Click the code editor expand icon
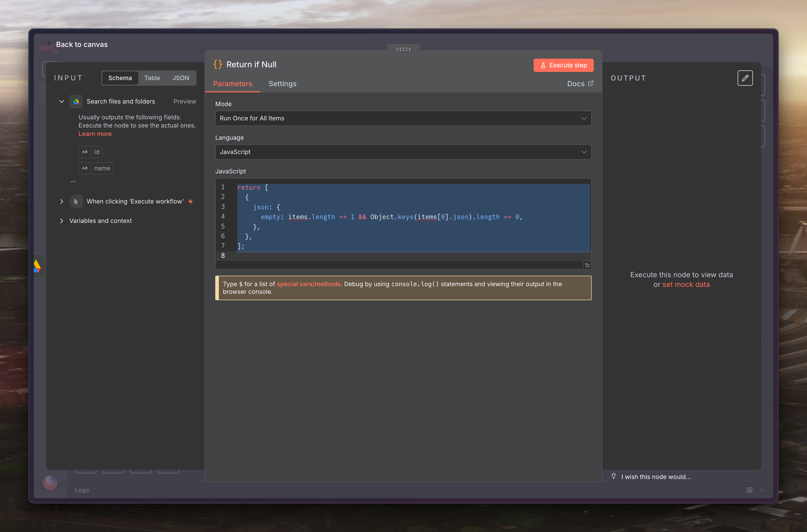Image resolution: width=807 pixels, height=532 pixels. [587, 265]
